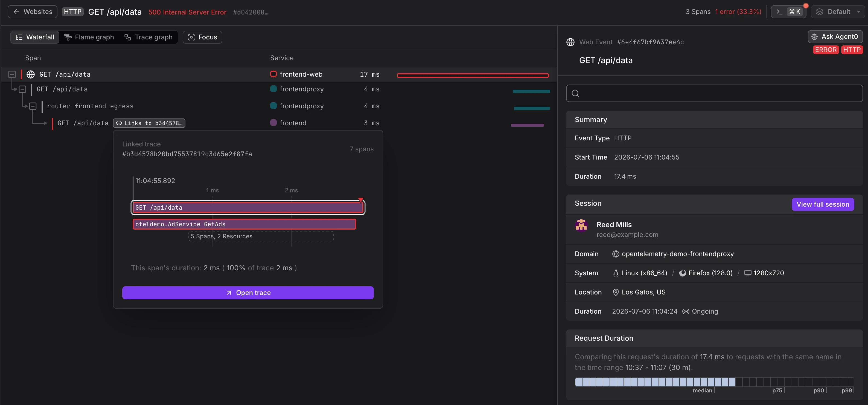Click the ERROR tag badge

click(x=826, y=50)
